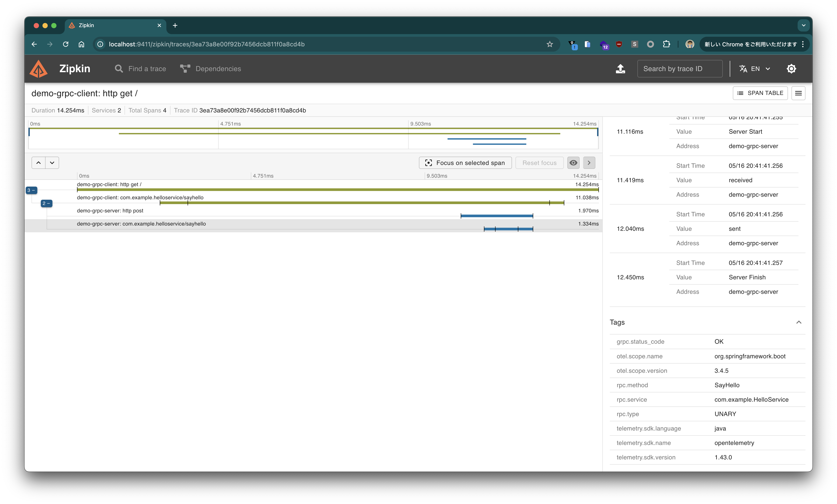Screen dimensions: 837x504
Task: Click the Search by trace ID field
Action: coord(679,68)
